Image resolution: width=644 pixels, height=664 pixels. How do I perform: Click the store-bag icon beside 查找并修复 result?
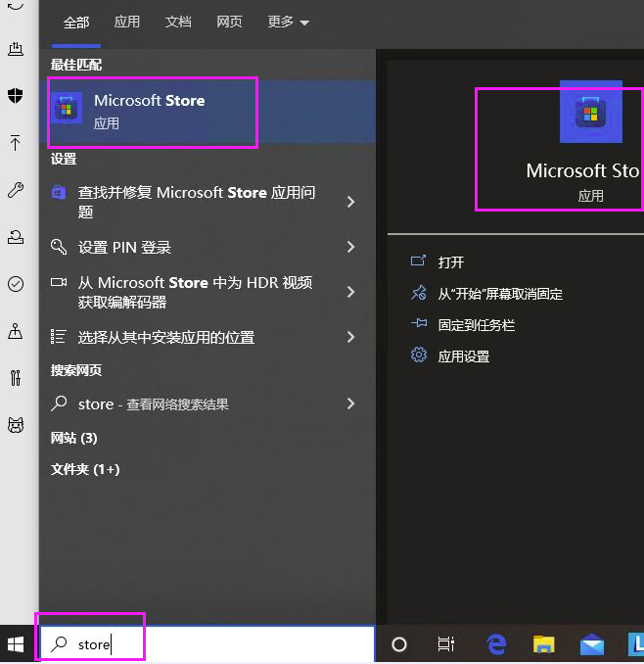click(x=59, y=192)
